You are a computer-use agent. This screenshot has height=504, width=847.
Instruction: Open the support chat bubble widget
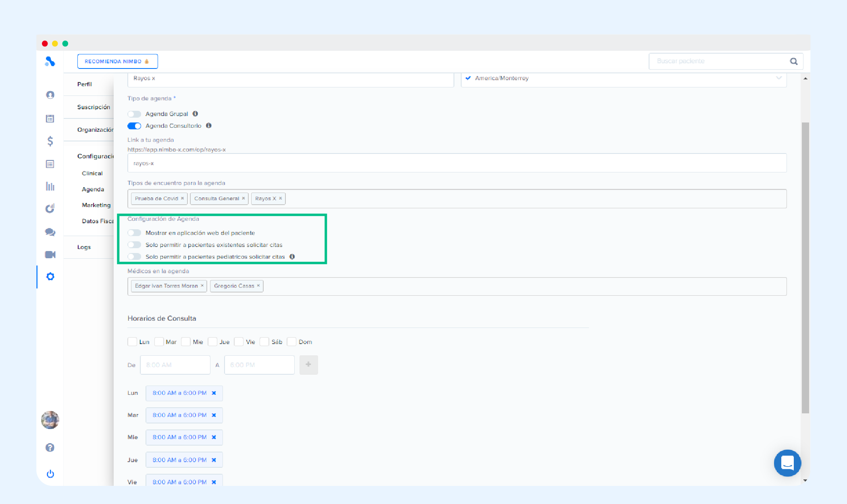point(787,463)
